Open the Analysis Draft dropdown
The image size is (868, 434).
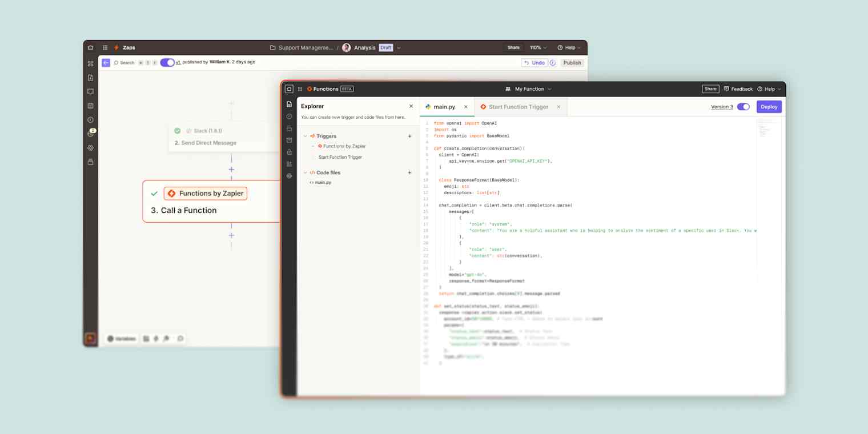[x=399, y=48]
